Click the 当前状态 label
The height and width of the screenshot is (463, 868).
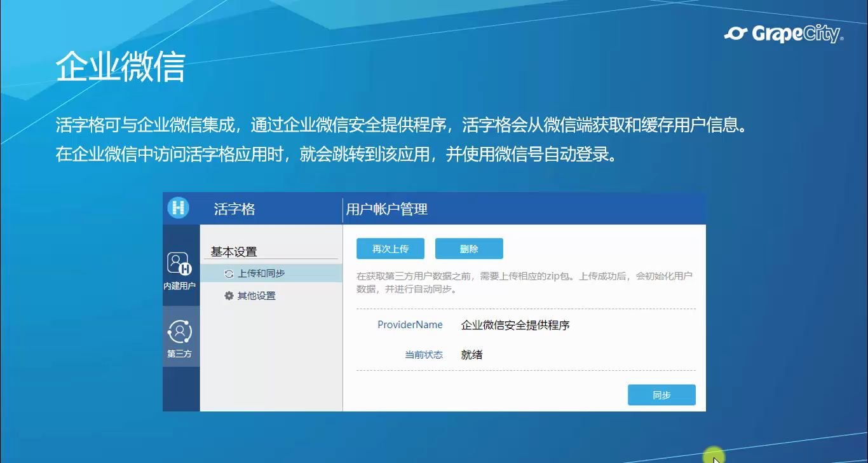coord(424,355)
